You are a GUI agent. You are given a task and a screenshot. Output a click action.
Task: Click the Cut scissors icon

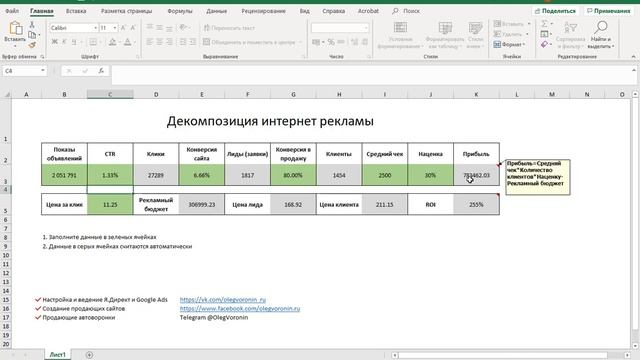click(x=32, y=25)
